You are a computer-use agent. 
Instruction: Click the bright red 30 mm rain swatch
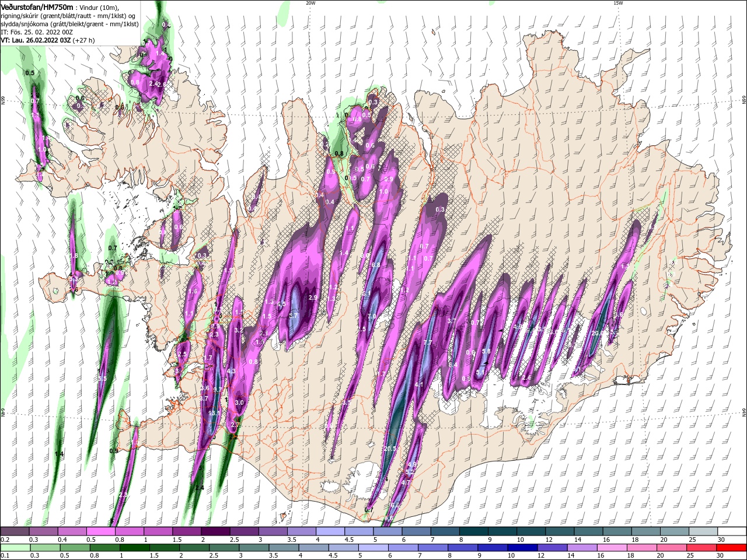(732, 548)
